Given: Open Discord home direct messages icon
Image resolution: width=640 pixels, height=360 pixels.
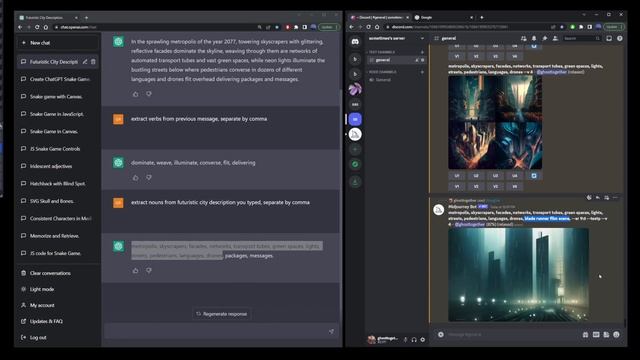Looking at the screenshot, I should pyautogui.click(x=355, y=42).
